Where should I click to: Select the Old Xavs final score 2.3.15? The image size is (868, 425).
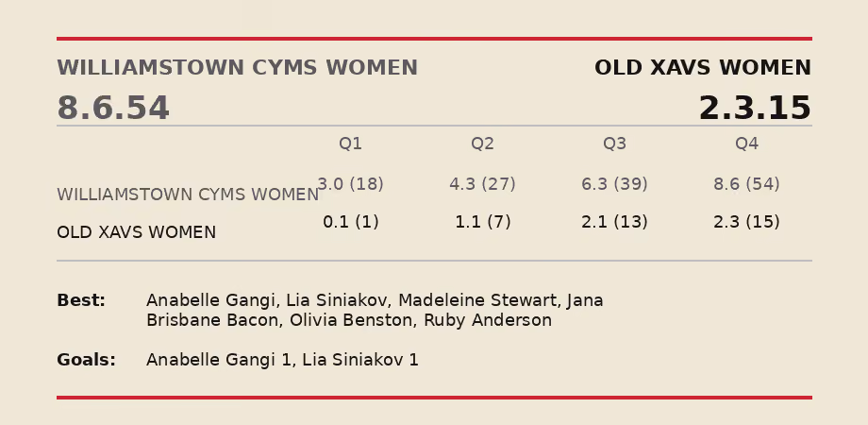tap(755, 108)
